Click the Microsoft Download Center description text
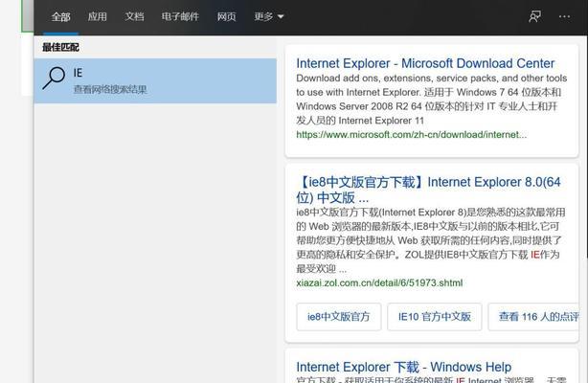The image size is (588, 383). [432, 100]
